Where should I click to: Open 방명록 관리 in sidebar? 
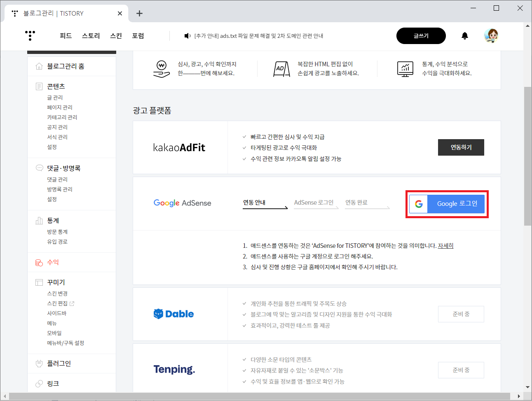pos(60,189)
